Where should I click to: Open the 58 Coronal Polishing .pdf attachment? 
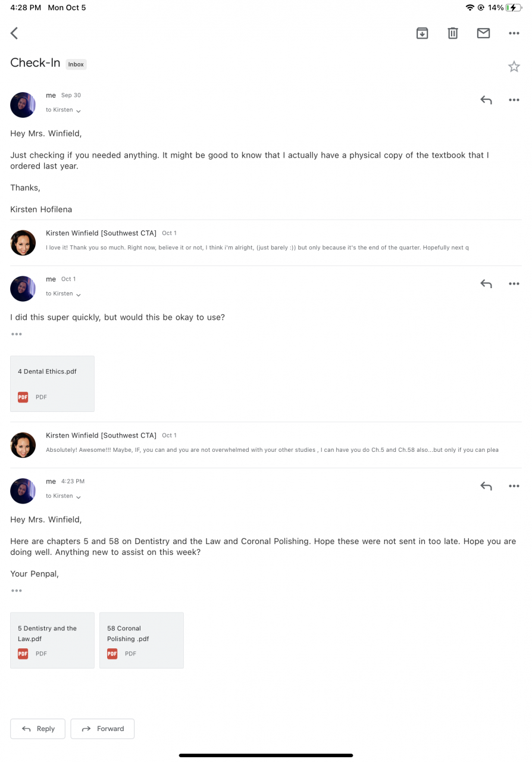[x=142, y=640]
